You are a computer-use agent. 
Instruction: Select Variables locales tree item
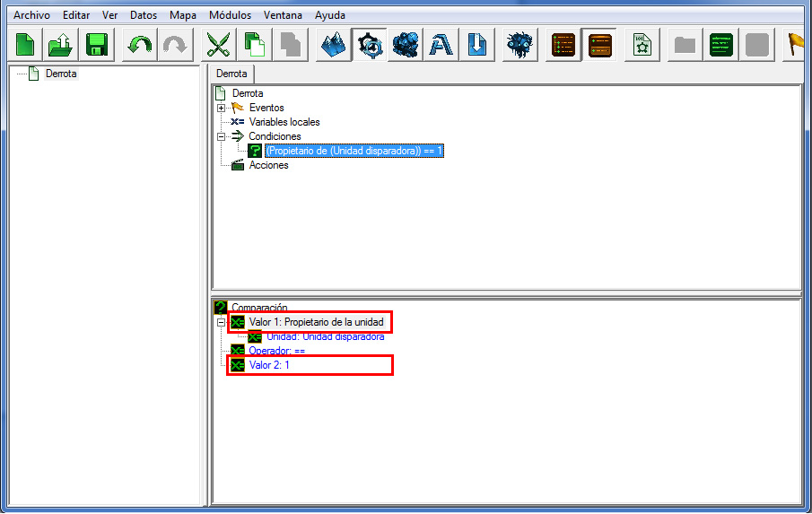(x=284, y=122)
